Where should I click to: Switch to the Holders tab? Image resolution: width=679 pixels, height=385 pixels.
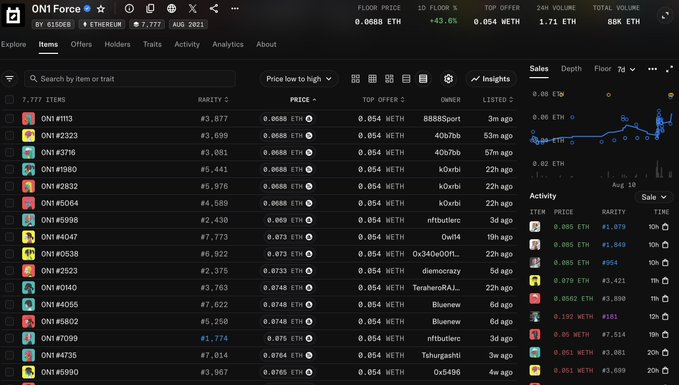tap(117, 44)
